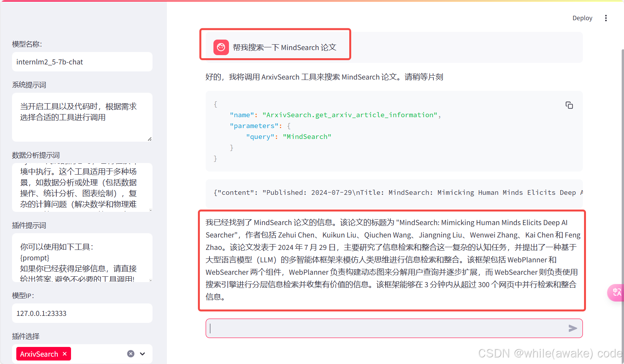Click the 插件提示词 label

(29, 225)
